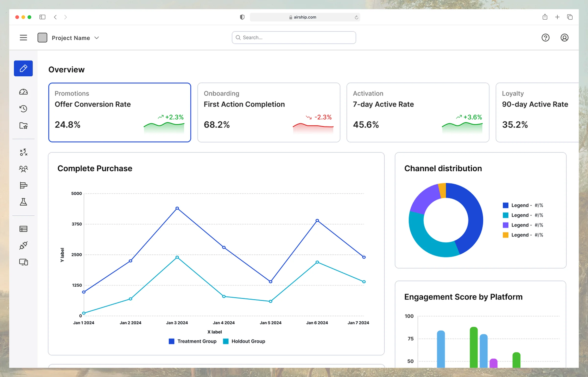Open the devices screen icon

click(x=24, y=262)
